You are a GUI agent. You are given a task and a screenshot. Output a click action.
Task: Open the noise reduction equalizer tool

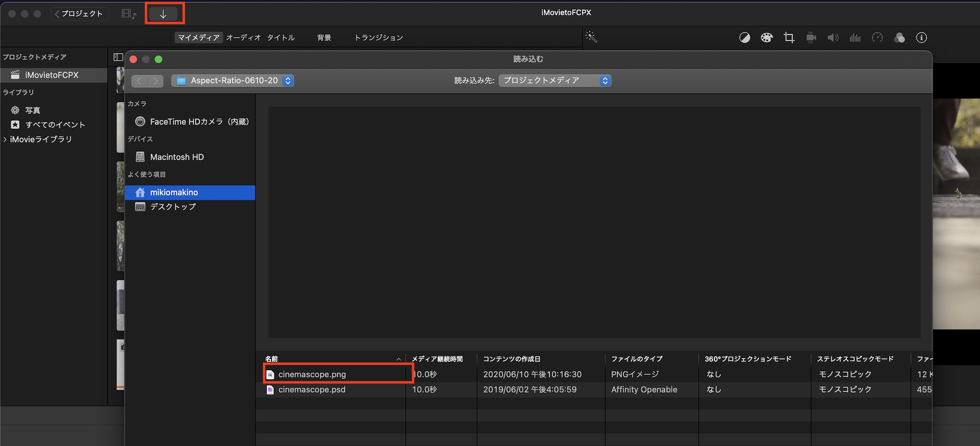[855, 38]
